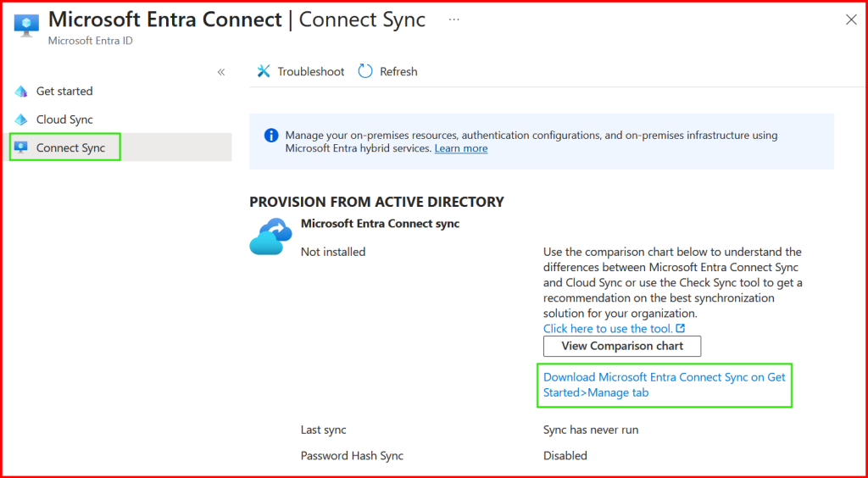Collapse the sidebar using double chevron
868x478 pixels.
(221, 72)
